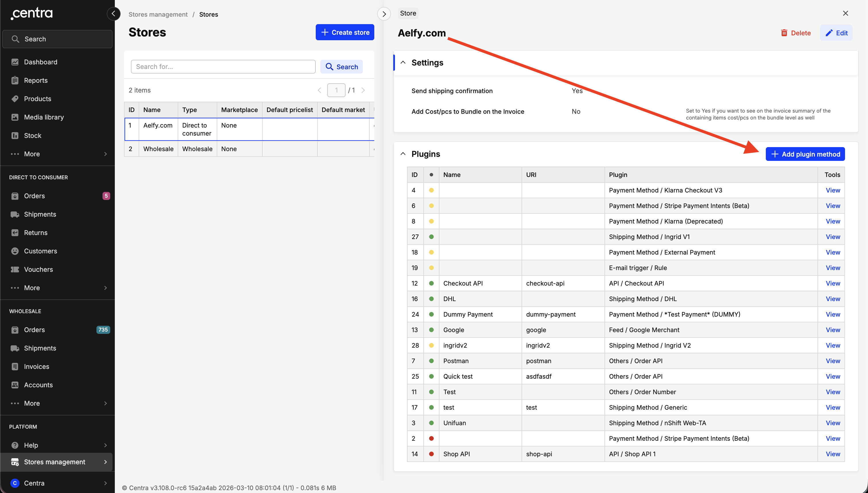Collapse the left sidebar with arrow
Viewport: 868px width, 493px height.
pyautogui.click(x=114, y=14)
